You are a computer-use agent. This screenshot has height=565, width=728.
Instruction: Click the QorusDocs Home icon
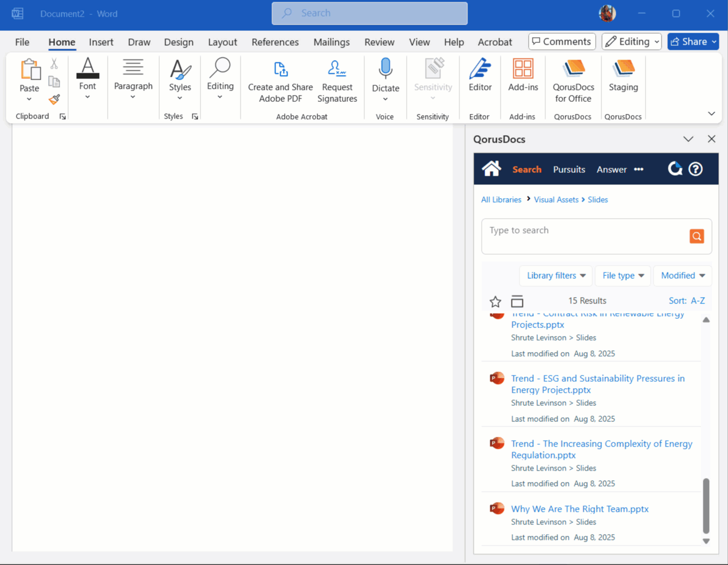(x=491, y=168)
